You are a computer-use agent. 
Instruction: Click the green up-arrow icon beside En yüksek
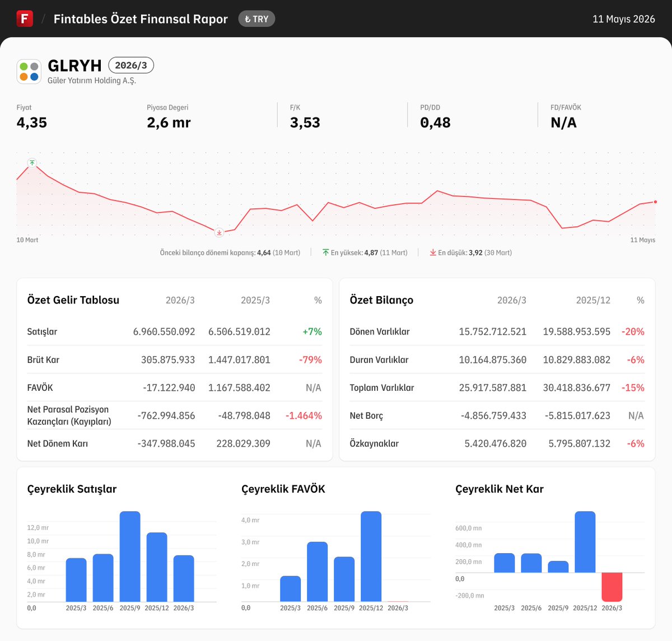pyautogui.click(x=325, y=252)
